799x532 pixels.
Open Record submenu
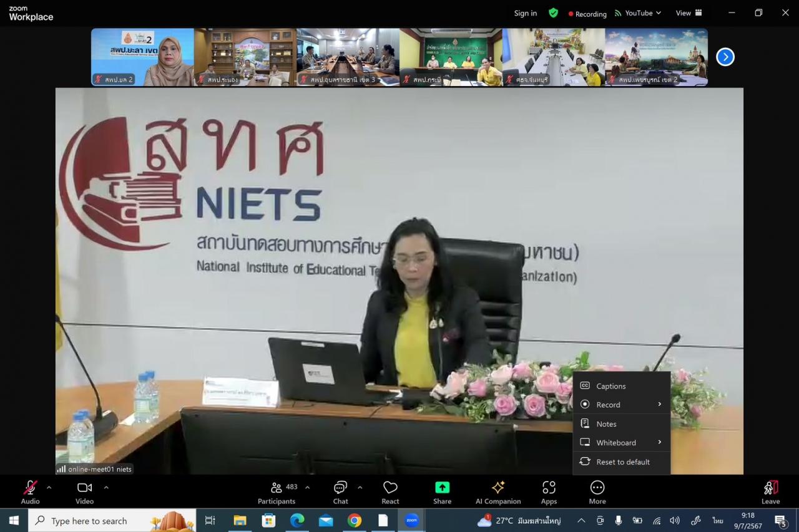[622, 405]
